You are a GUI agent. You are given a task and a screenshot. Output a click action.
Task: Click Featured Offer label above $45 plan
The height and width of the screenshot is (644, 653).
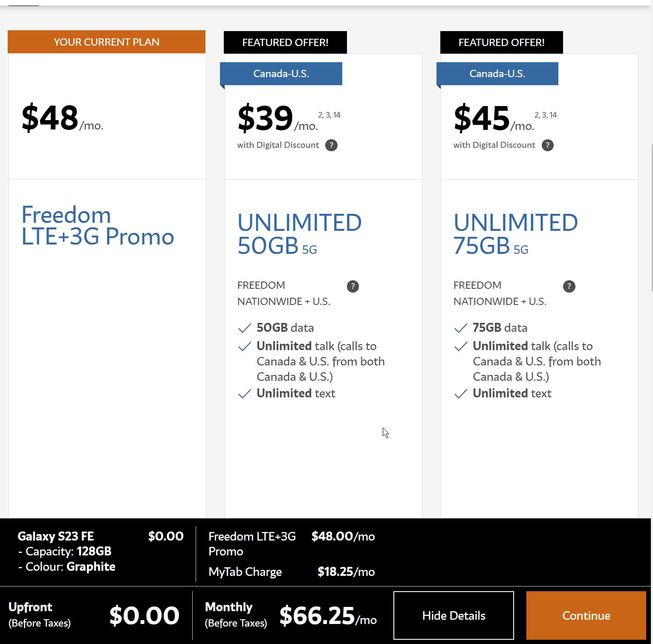click(501, 43)
